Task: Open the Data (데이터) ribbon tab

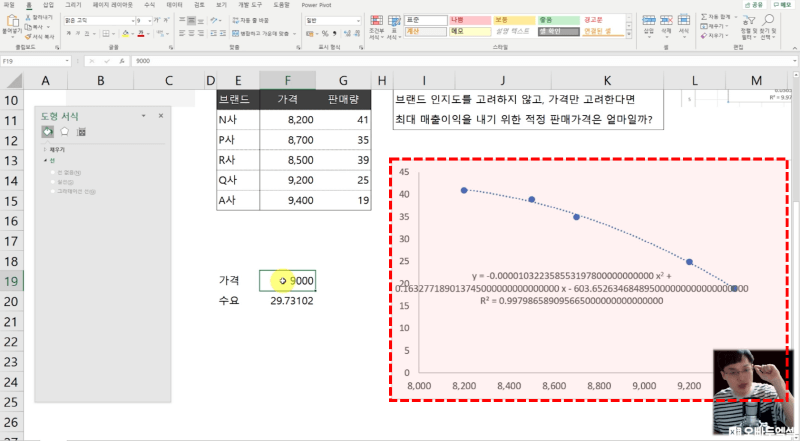Action: click(174, 5)
